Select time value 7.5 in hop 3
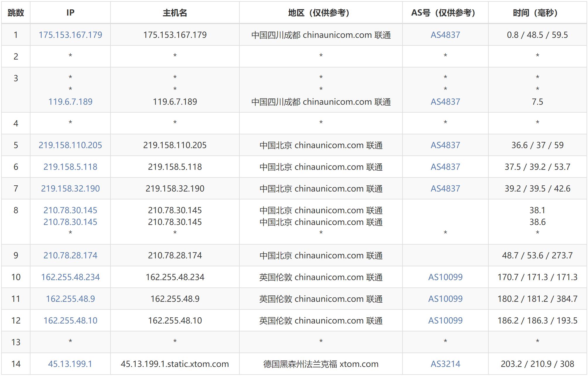 pos(538,102)
